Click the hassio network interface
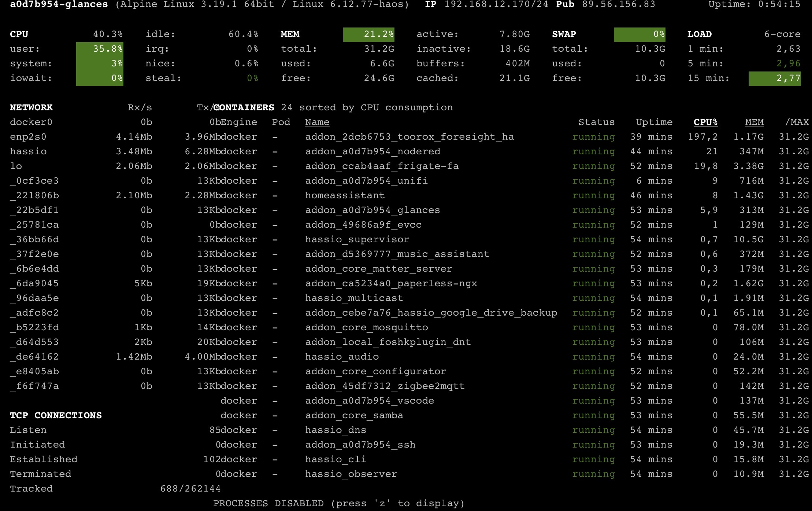 tap(28, 151)
